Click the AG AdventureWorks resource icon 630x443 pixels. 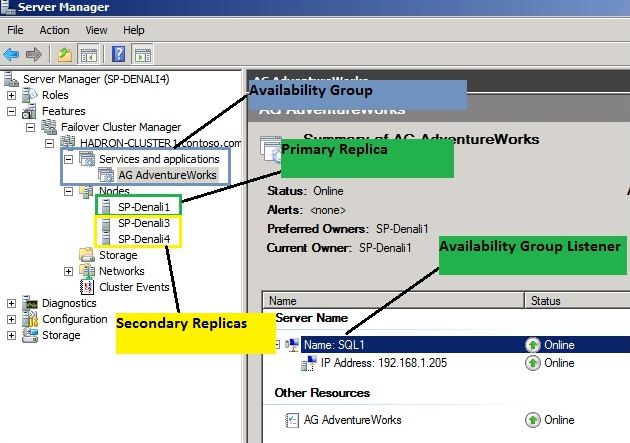[x=292, y=420]
